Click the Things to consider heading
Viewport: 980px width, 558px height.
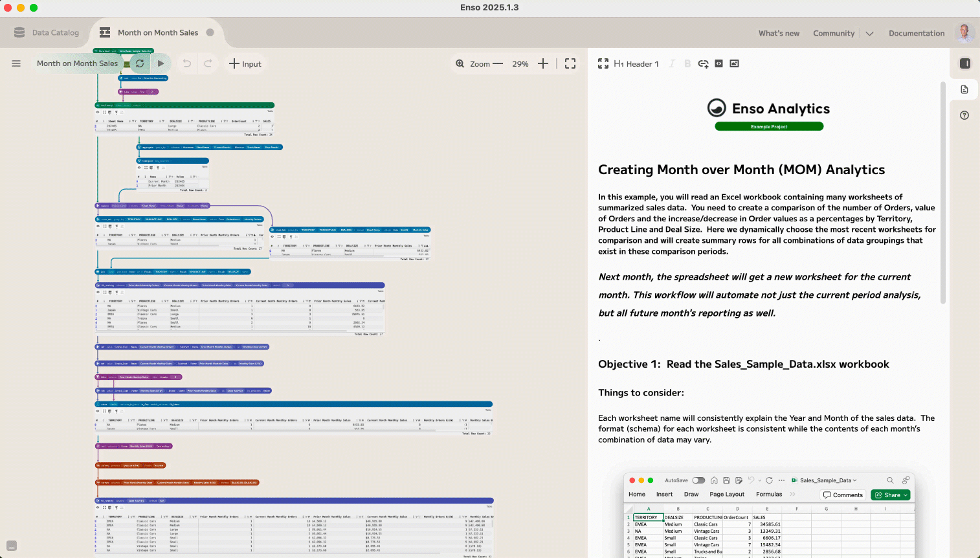tap(641, 392)
